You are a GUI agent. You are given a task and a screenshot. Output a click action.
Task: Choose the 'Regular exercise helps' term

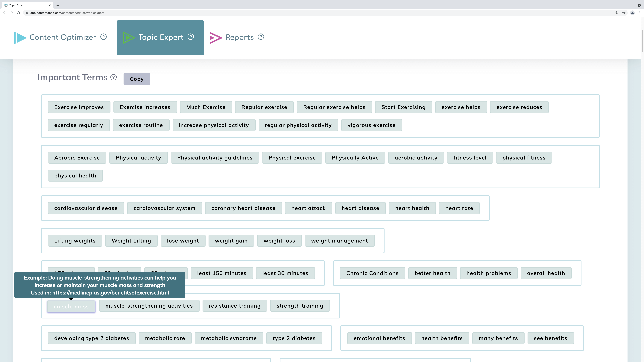point(334,107)
